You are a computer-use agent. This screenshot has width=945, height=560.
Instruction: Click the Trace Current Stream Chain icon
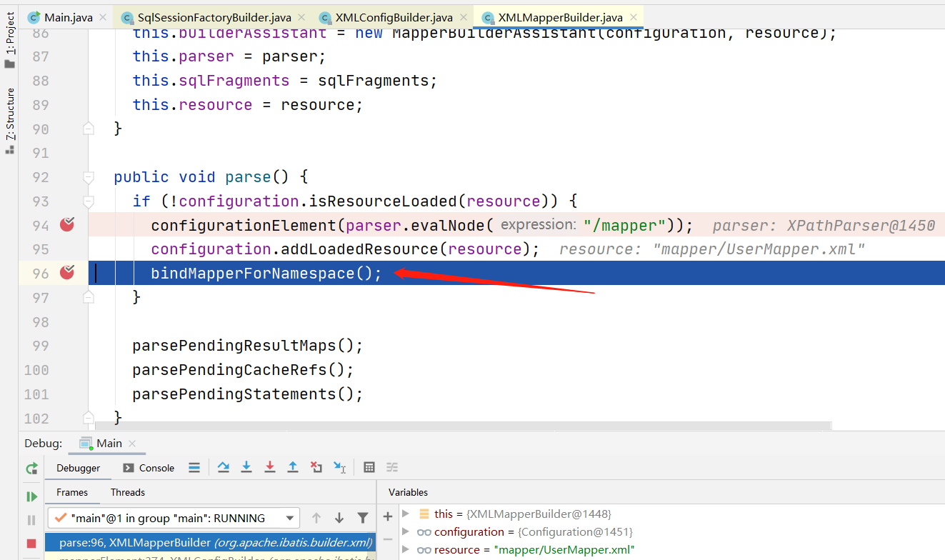pos(392,467)
